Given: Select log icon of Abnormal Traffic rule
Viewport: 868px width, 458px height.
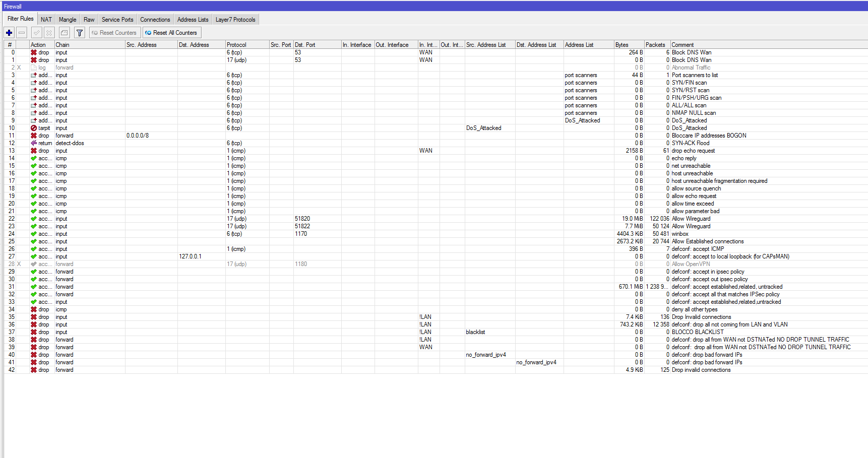Looking at the screenshot, I should (x=34, y=68).
